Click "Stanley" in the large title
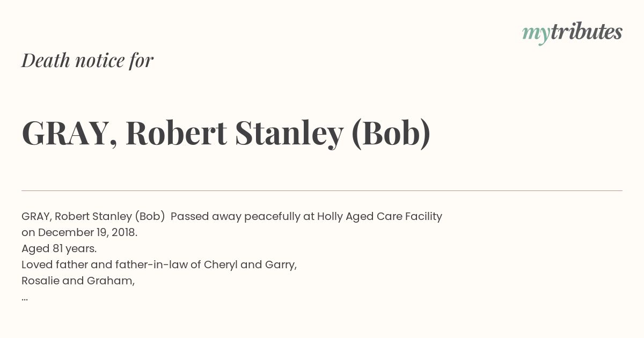 pos(289,134)
